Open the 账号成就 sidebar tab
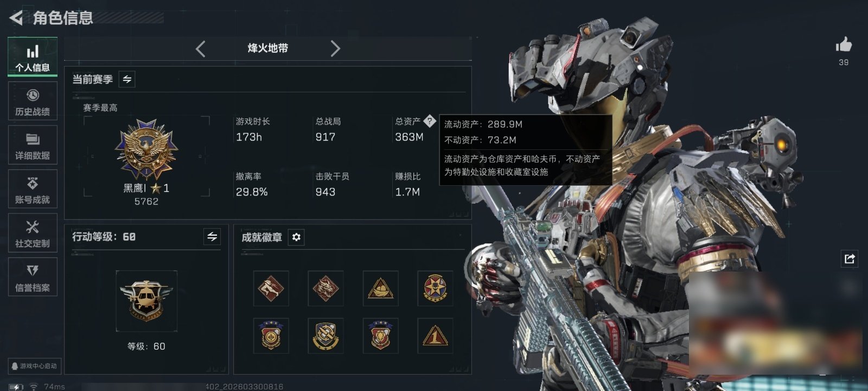Screen dimensions: 868x391 (33, 190)
